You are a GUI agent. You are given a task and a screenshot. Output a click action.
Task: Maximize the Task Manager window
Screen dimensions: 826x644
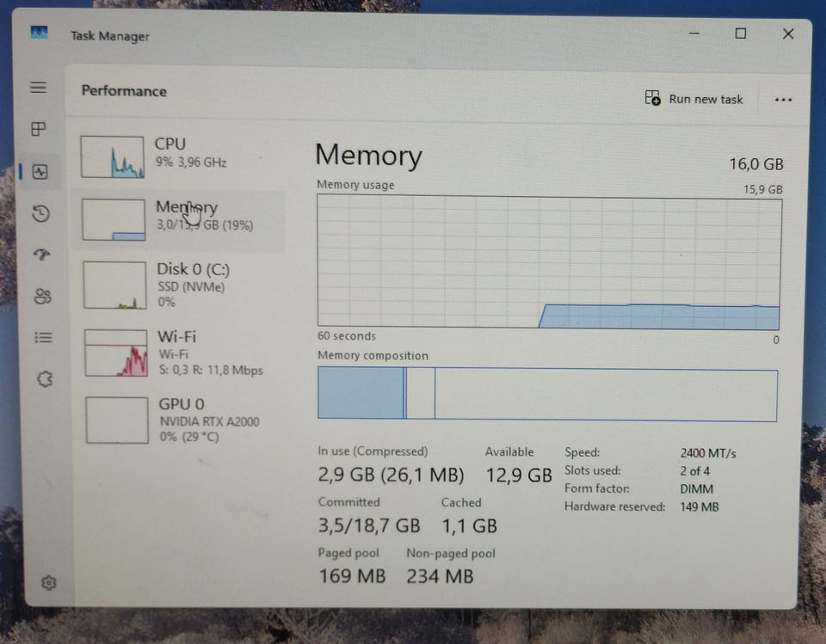(x=741, y=34)
